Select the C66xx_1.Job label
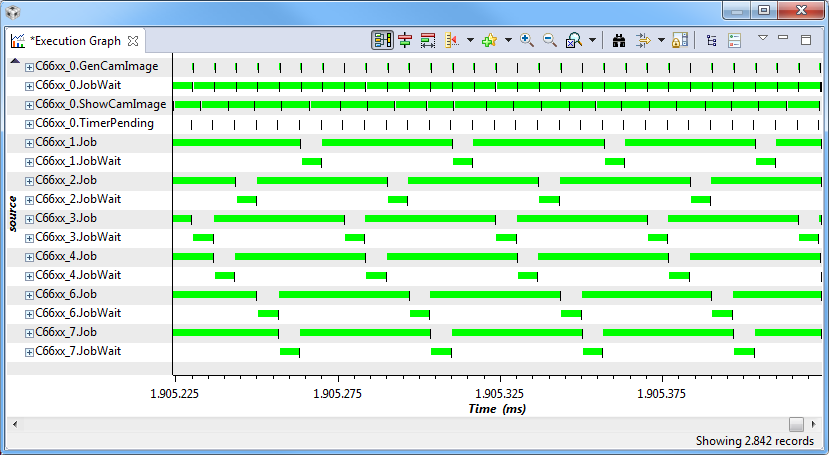This screenshot has width=829, height=455. tap(66, 142)
